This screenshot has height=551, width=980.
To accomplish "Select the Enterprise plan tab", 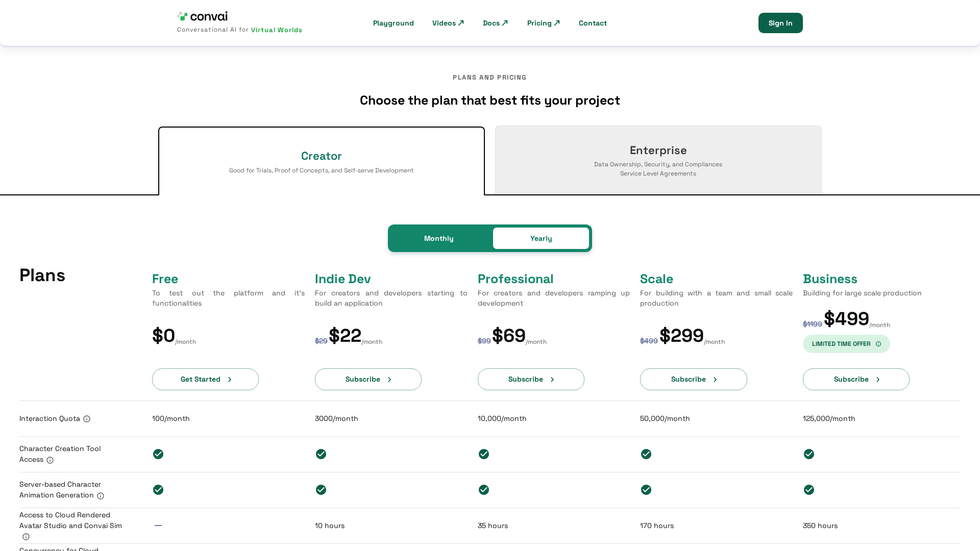I will pyautogui.click(x=658, y=160).
